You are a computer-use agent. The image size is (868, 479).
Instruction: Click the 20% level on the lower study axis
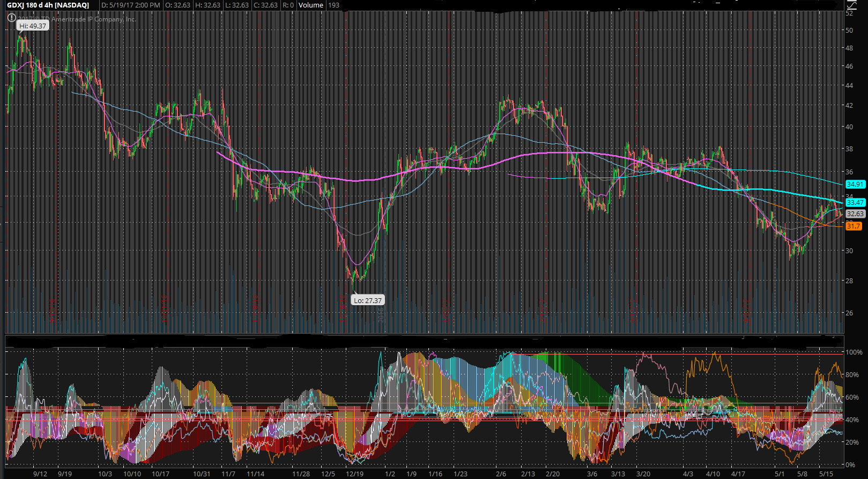(x=852, y=443)
